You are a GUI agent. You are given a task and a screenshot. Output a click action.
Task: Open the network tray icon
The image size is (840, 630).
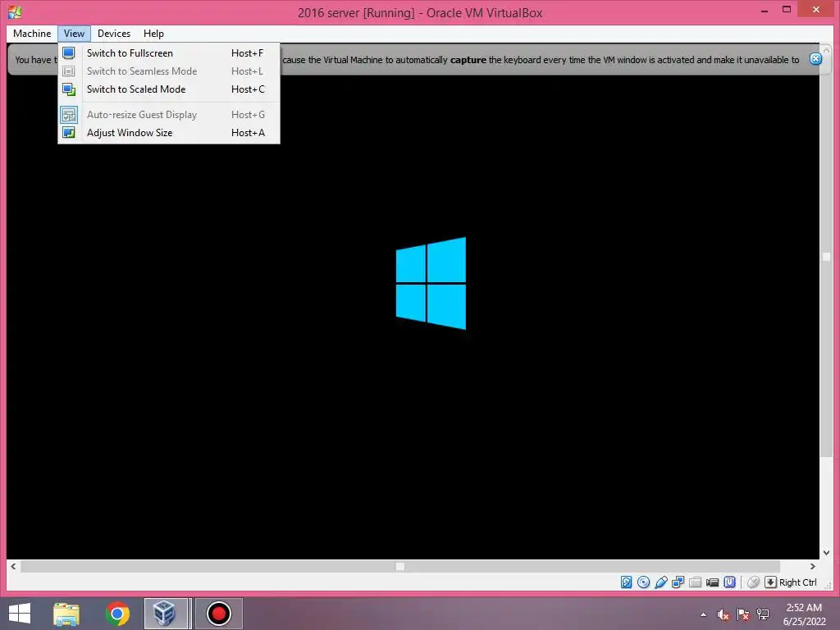tap(762, 614)
